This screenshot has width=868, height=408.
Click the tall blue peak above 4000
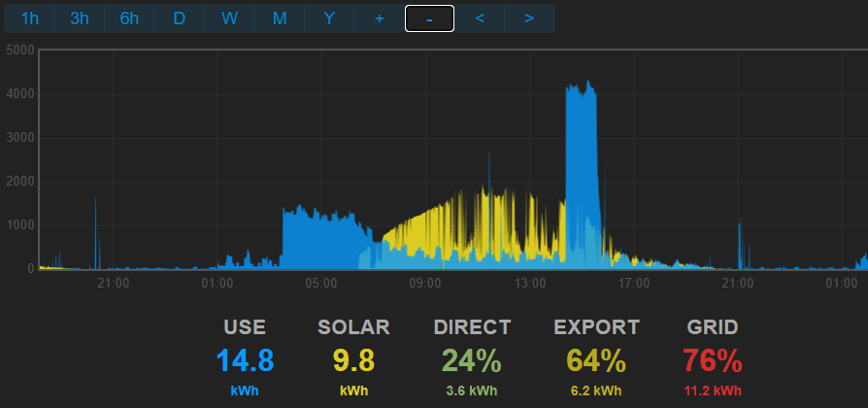click(582, 146)
